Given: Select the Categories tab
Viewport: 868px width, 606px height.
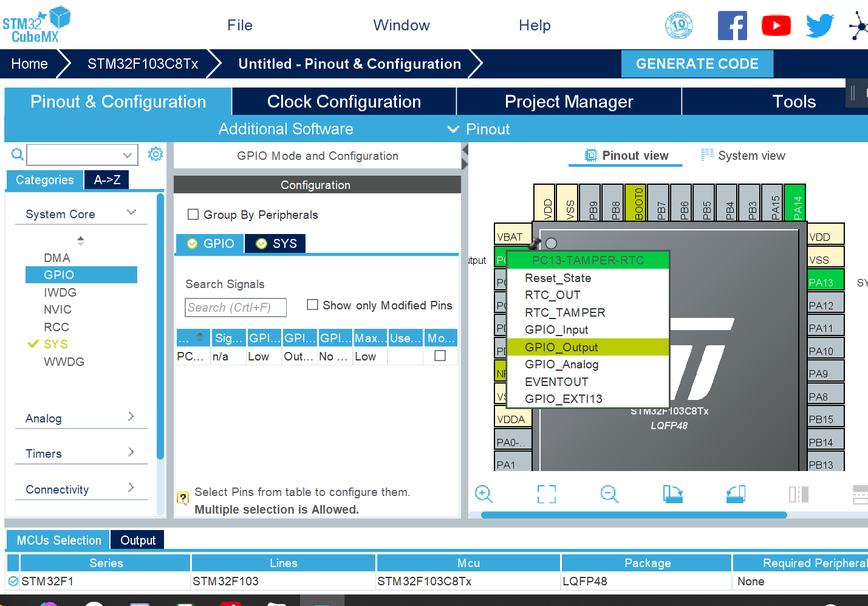Looking at the screenshot, I should (45, 180).
